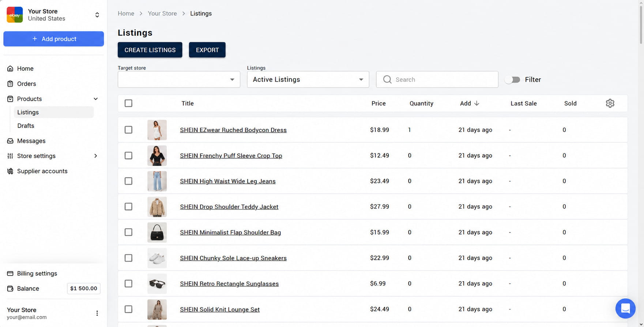
Task: Open Orders from the sidebar
Action: (x=26, y=84)
